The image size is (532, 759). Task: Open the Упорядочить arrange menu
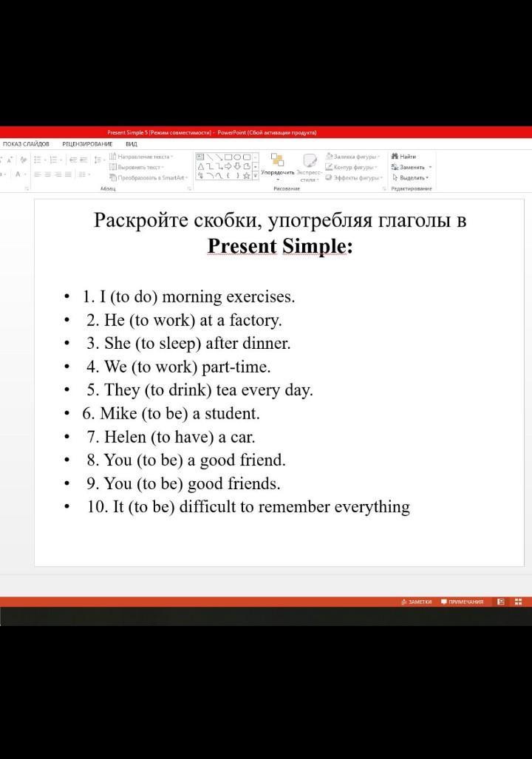(x=277, y=168)
